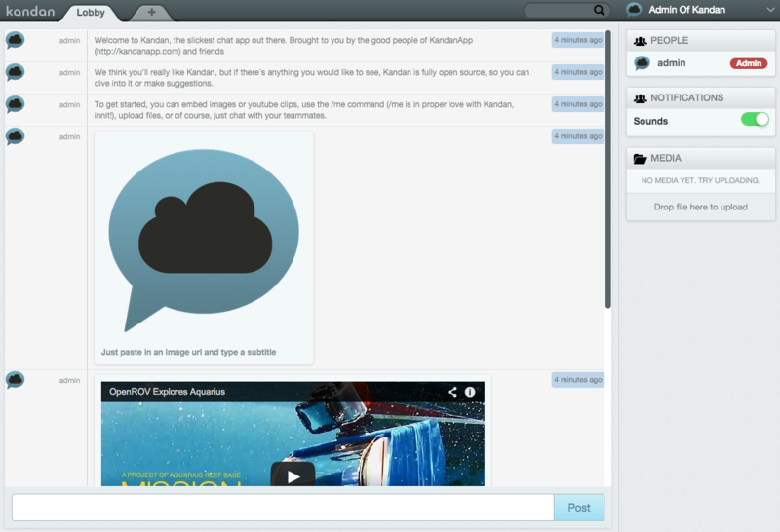Click the Post button

pos(579,507)
